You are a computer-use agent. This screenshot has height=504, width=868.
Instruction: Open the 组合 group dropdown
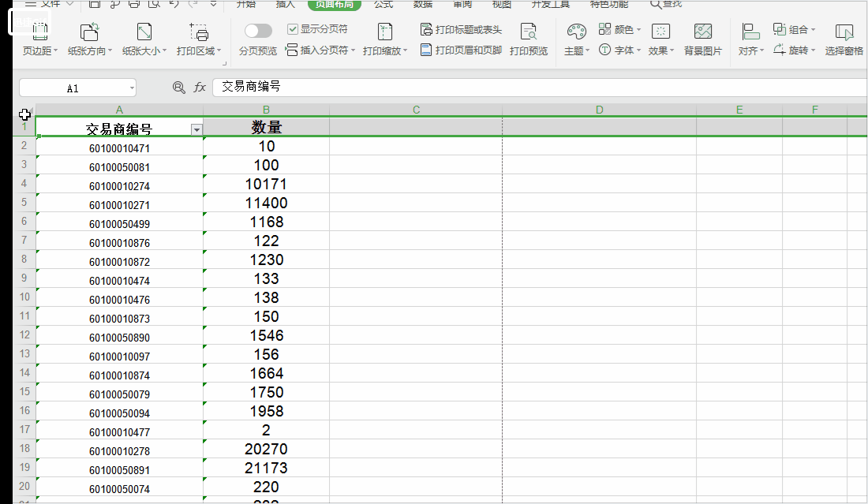pyautogui.click(x=795, y=29)
